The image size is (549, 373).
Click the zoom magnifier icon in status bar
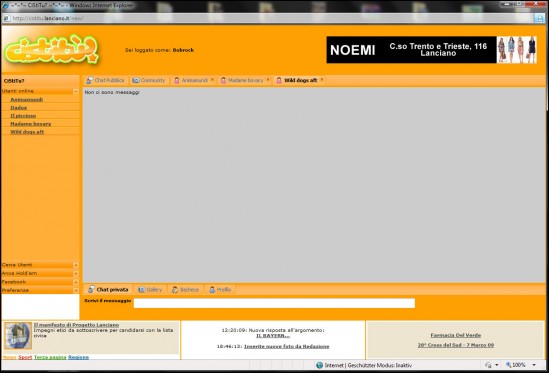(508, 365)
